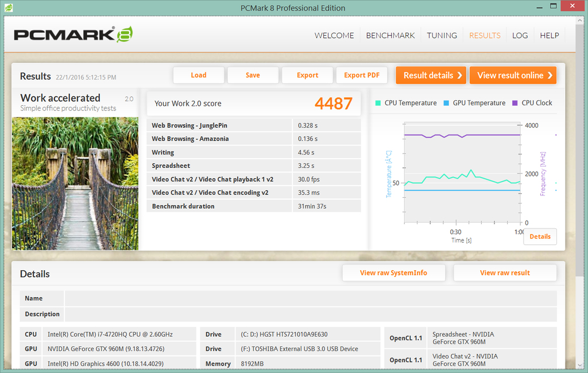Click the CPU Clock legend swatch
The height and width of the screenshot is (373, 588).
click(514, 103)
